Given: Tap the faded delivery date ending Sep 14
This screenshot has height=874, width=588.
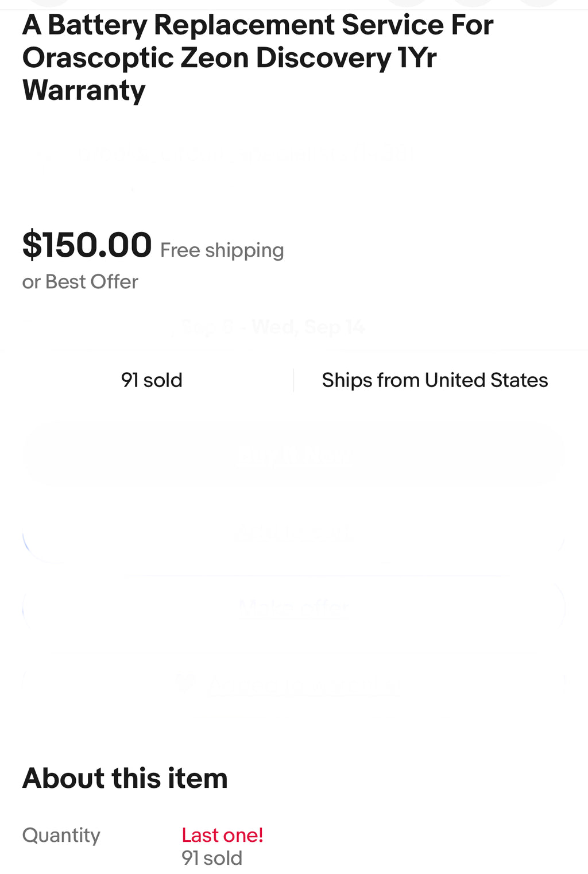Looking at the screenshot, I should [x=273, y=327].
